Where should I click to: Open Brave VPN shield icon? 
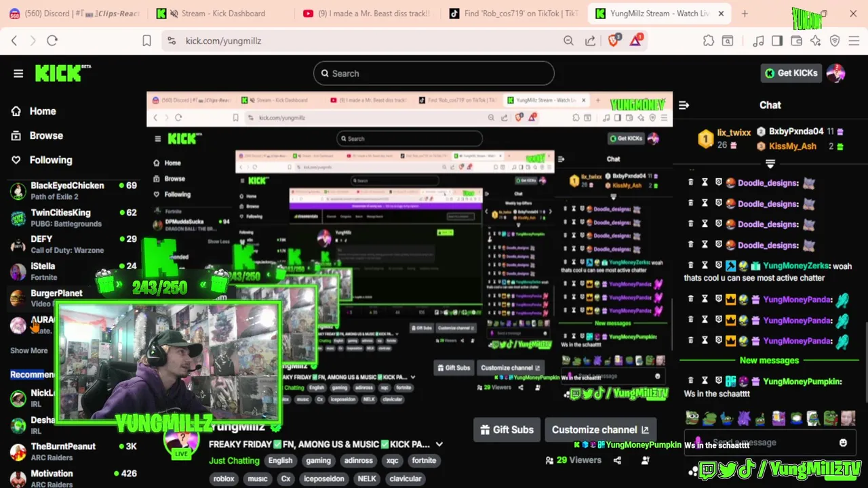coord(835,41)
